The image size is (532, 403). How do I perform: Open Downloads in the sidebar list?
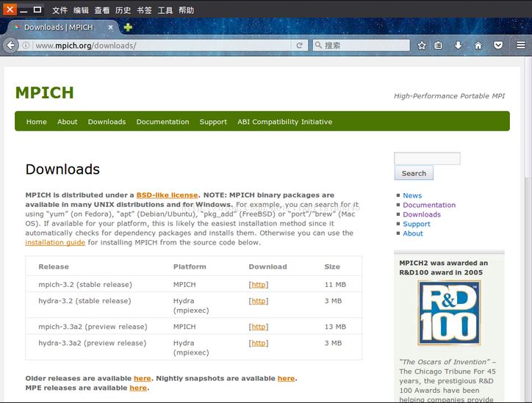[422, 214]
